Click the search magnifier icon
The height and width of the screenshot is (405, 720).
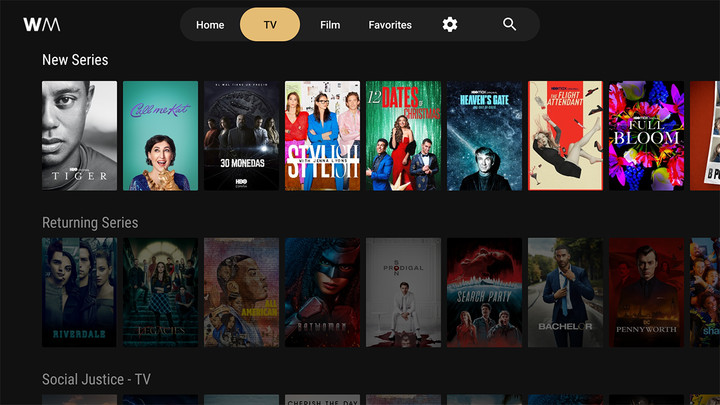(509, 24)
